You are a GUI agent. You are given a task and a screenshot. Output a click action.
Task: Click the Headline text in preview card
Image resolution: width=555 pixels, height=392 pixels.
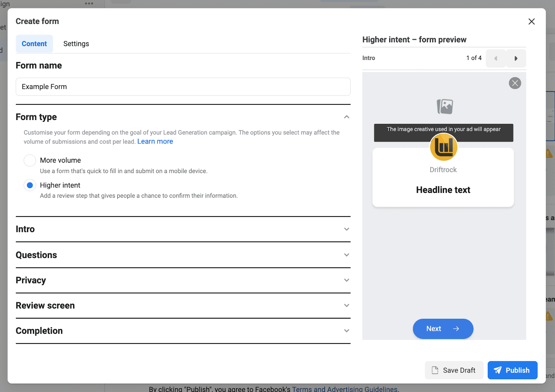443,190
